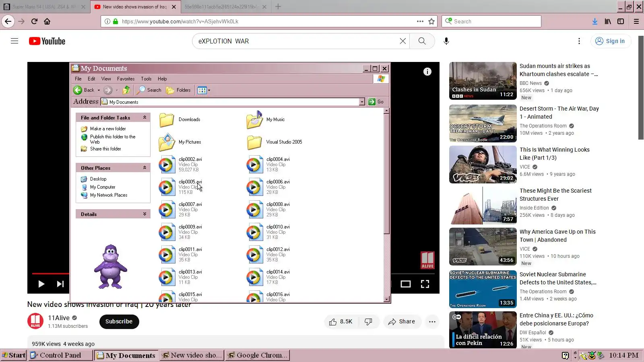644x362 pixels.
Task: Skip to the next video
Action: 60,284
